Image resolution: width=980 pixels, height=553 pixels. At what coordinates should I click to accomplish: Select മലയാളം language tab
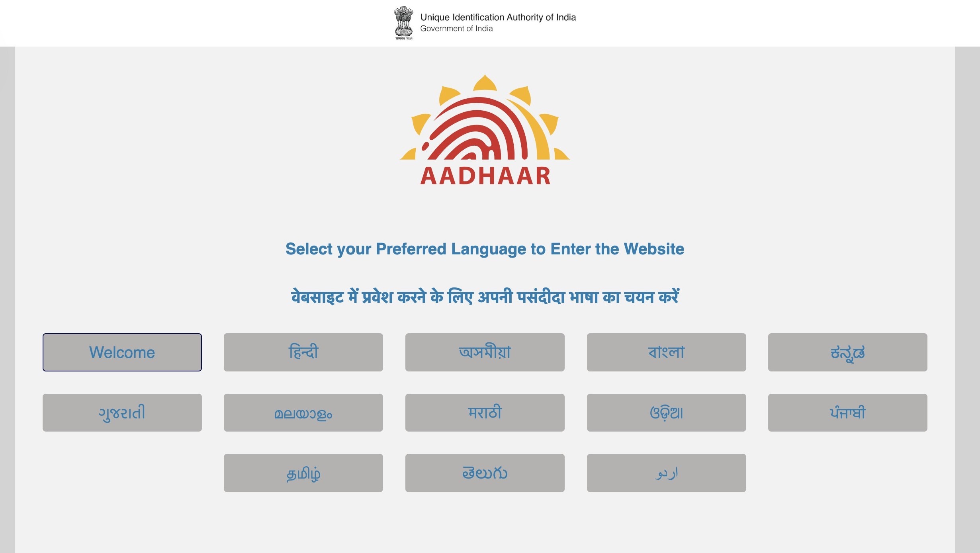click(x=303, y=412)
